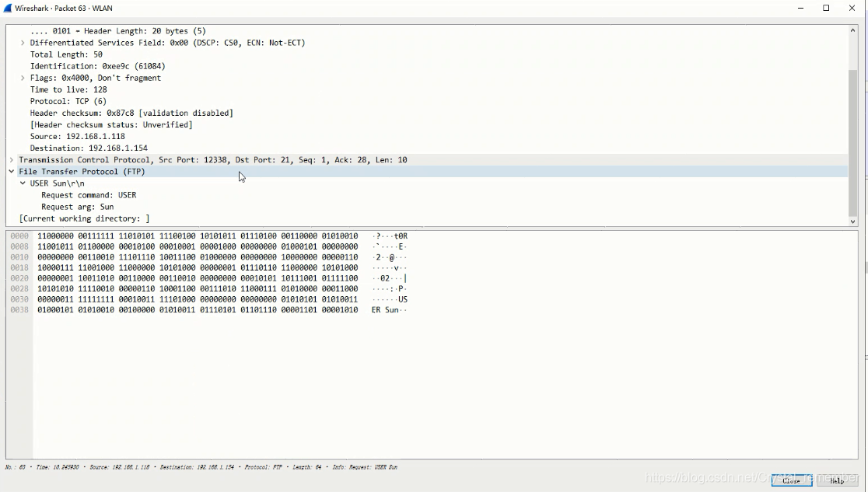868x492 pixels.
Task: Click offset 0000 in the bytes pane
Action: click(x=19, y=236)
